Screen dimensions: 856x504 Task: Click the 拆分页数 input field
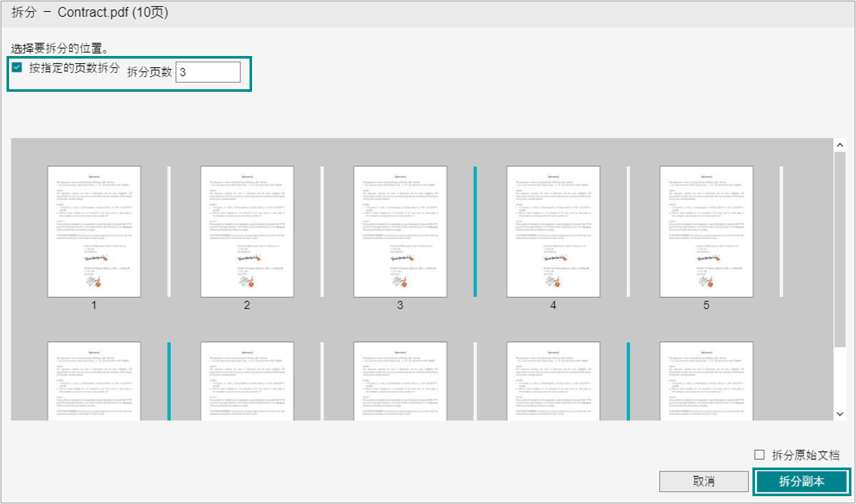(208, 72)
